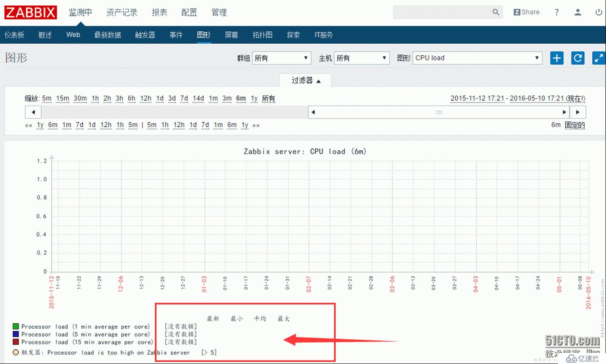Go to the 事件 submenu
The width and height of the screenshot is (606, 364).
(x=176, y=35)
